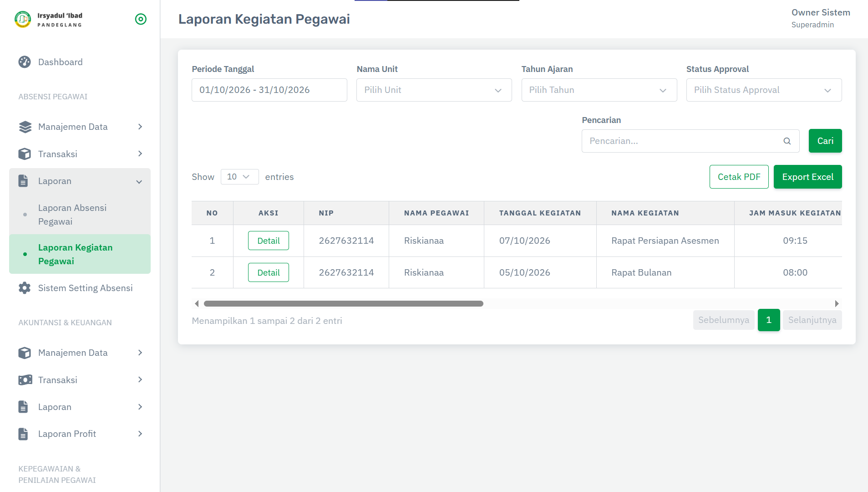The height and width of the screenshot is (492, 868).
Task: Collapse the Laporan menu chevron under Absensi
Action: tap(139, 182)
